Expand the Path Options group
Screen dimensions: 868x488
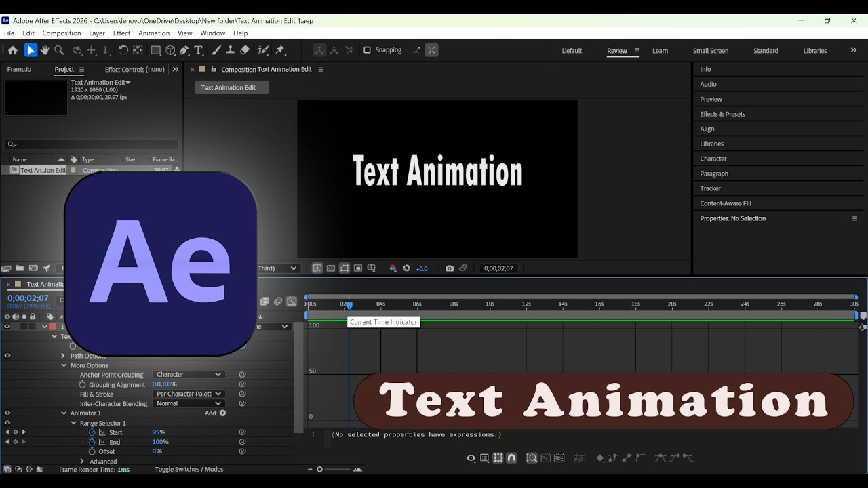[x=63, y=356]
